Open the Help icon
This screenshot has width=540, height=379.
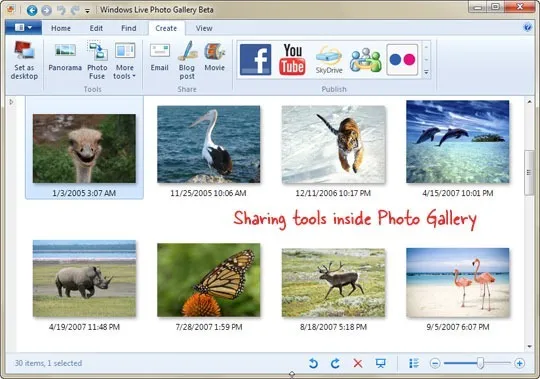click(527, 27)
